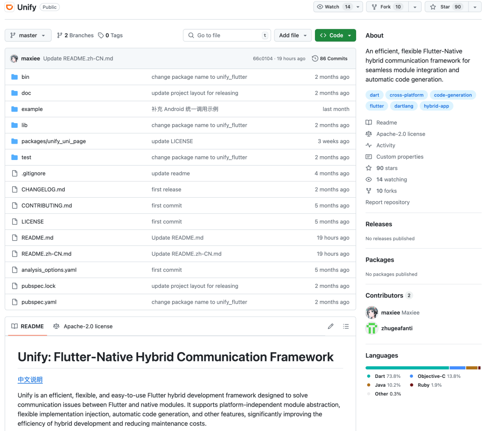Click maxiee's avatar in the commit bar
This screenshot has height=431, width=504.
pos(14,58)
